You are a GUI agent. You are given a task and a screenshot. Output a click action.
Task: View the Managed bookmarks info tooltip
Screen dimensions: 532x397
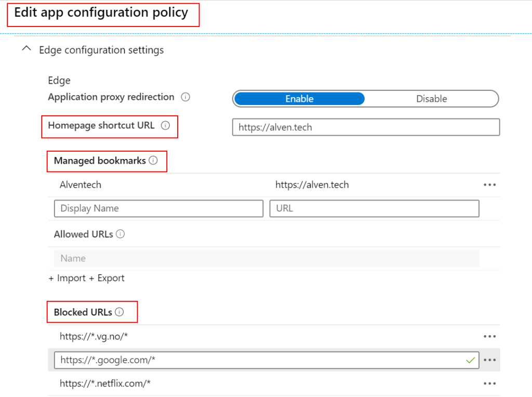pyautogui.click(x=152, y=161)
